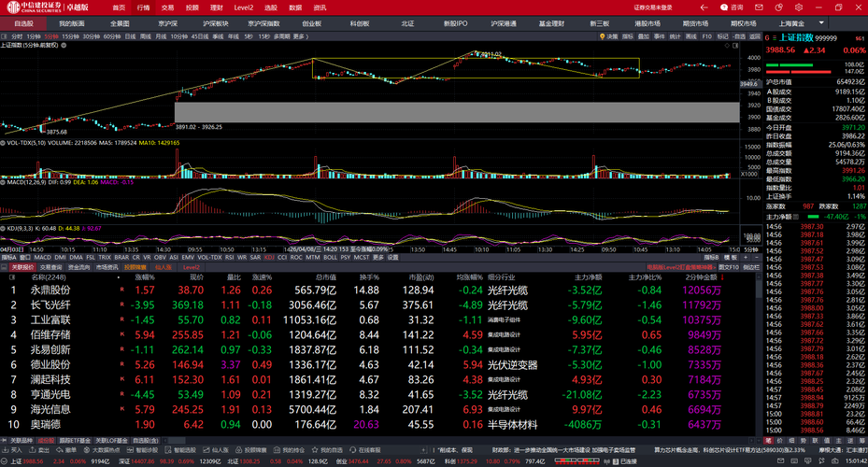Screen dimensions: 868x467
Task: Open MACD indicator settings circle
Action: click(3, 182)
